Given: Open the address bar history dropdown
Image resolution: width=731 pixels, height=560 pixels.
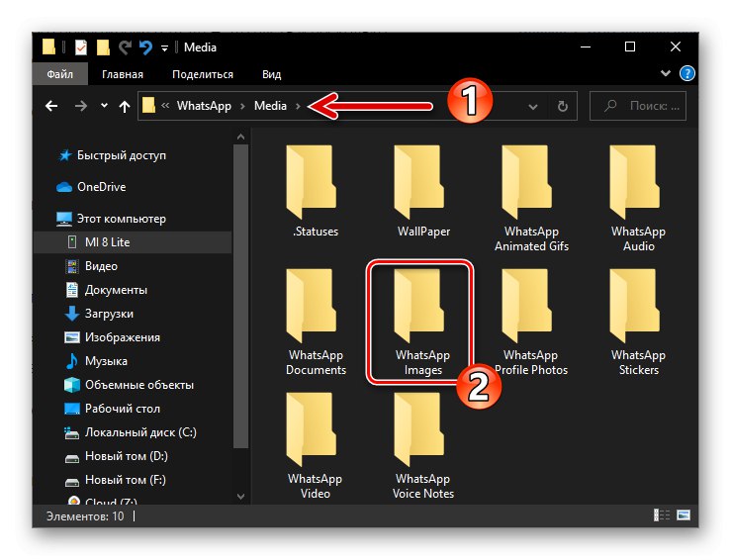Looking at the screenshot, I should click(533, 107).
